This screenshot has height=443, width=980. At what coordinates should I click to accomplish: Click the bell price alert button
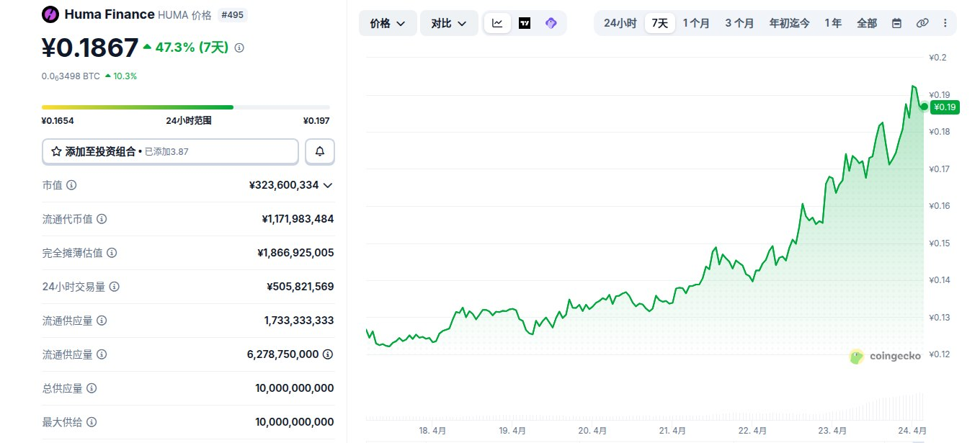320,151
